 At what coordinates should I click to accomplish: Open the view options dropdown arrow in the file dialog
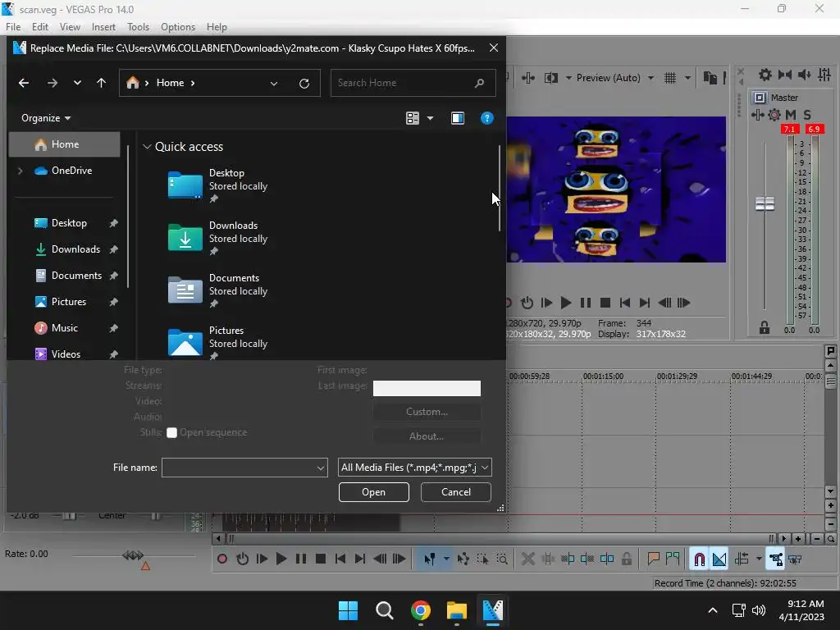(430, 118)
